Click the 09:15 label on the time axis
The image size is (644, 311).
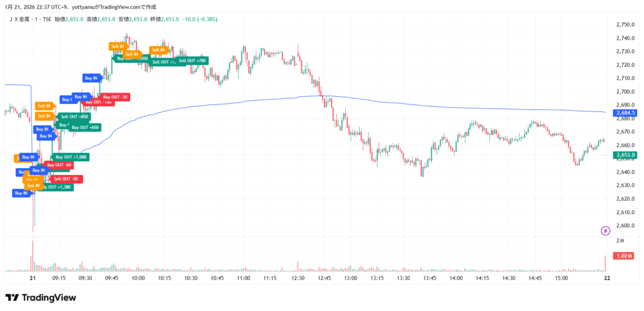pos(59,278)
